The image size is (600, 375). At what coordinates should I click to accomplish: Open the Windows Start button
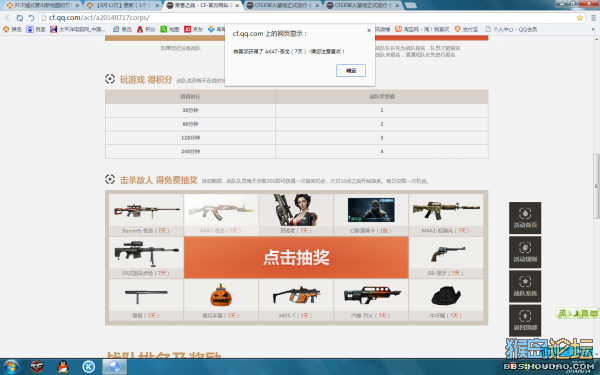[11, 367]
